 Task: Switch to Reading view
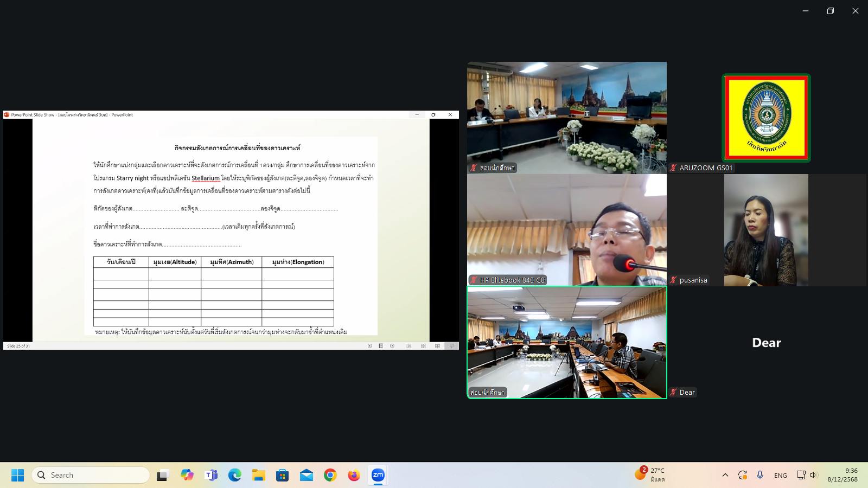(437, 346)
